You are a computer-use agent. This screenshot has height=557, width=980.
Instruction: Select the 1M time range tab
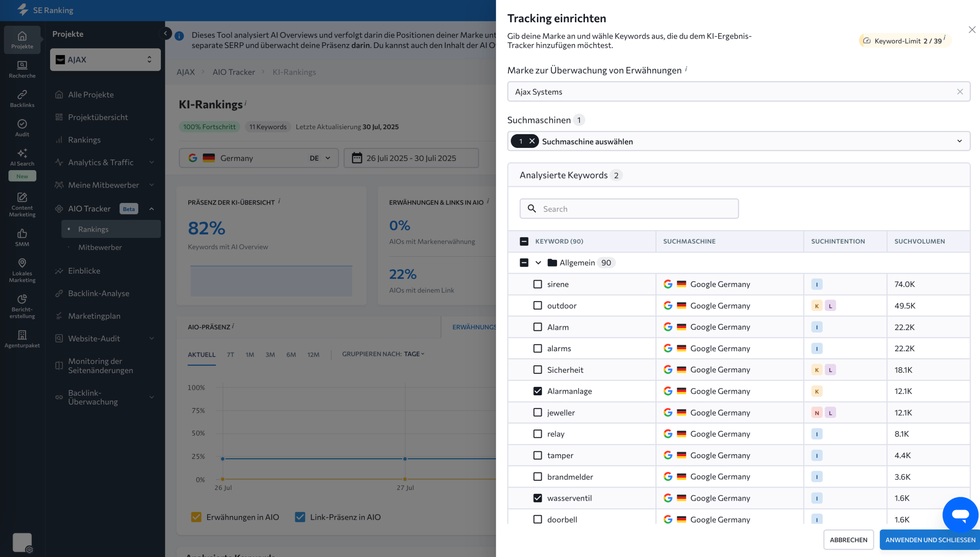[x=250, y=355]
